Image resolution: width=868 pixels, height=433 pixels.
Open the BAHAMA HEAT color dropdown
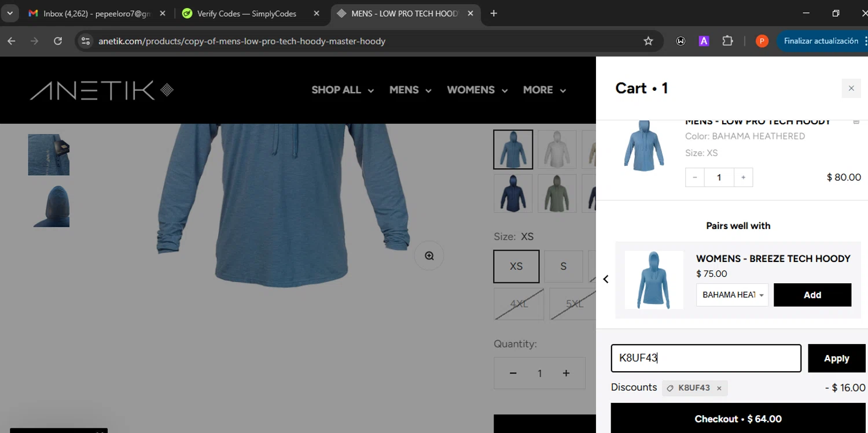pyautogui.click(x=733, y=295)
